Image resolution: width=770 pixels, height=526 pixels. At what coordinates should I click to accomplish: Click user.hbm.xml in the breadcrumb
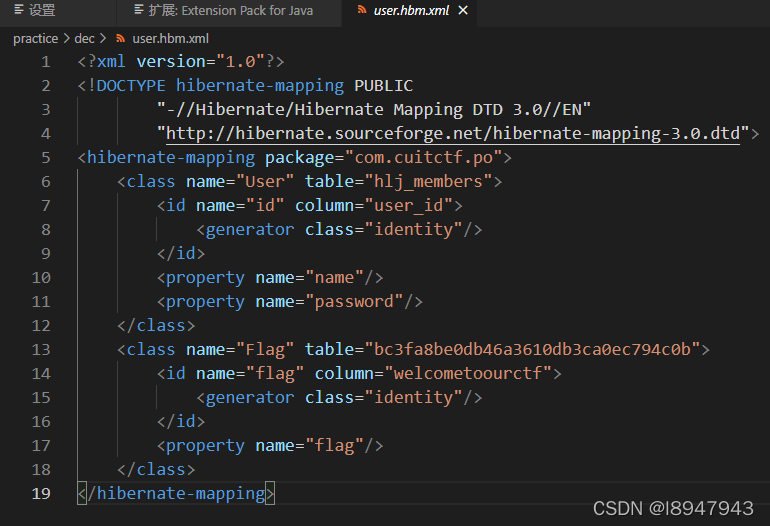170,38
